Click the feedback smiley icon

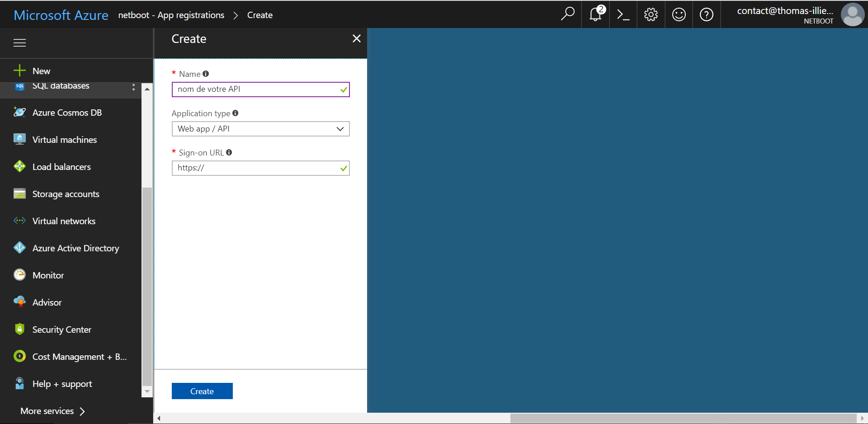679,14
